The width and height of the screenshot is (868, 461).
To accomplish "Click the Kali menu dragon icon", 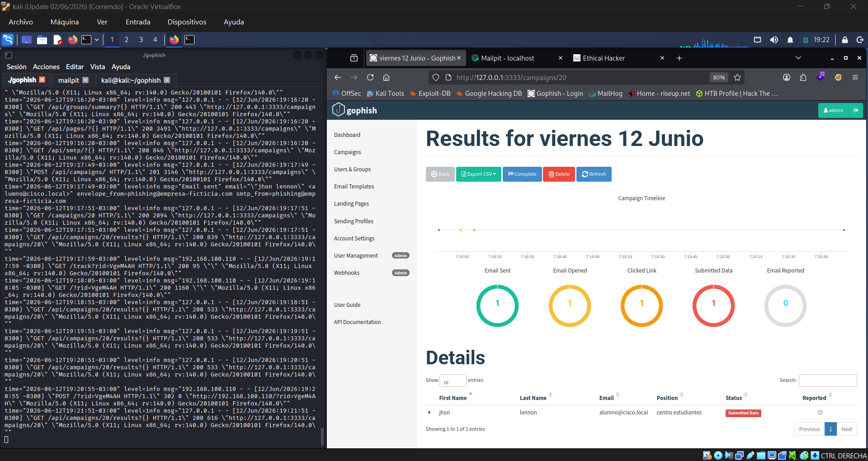I will tap(8, 40).
